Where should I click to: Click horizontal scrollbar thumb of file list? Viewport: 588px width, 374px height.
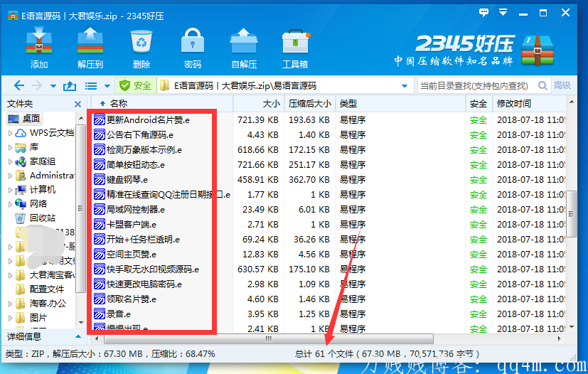(x=269, y=338)
